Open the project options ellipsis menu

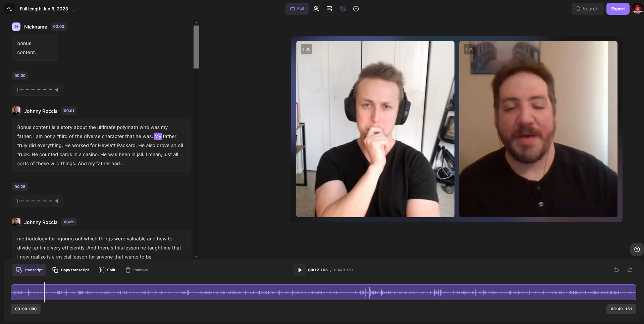pyautogui.click(x=74, y=9)
